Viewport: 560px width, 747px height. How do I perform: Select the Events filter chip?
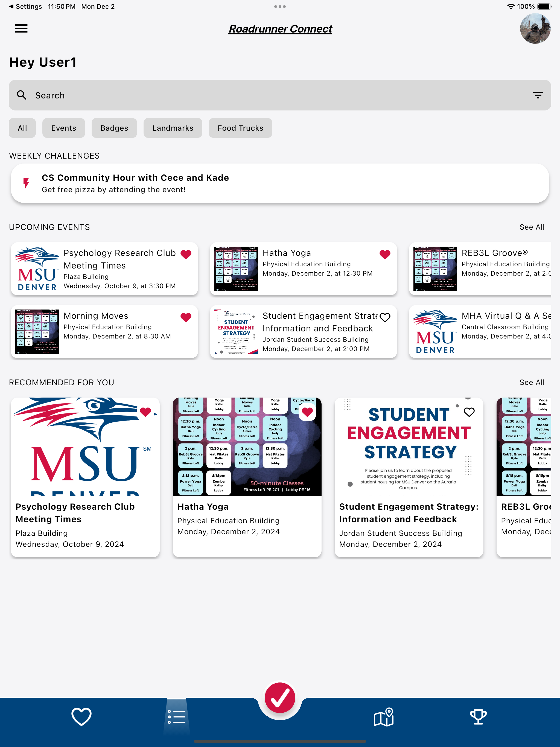coord(63,128)
